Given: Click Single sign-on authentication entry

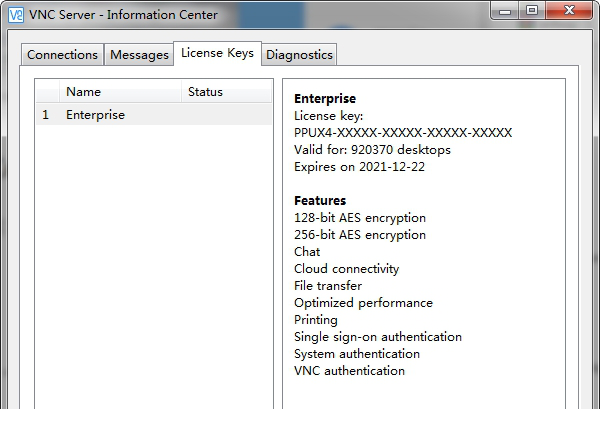Looking at the screenshot, I should (378, 337).
